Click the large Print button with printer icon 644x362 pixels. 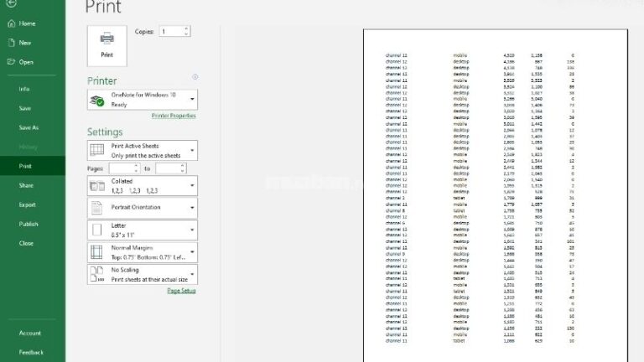point(106,45)
